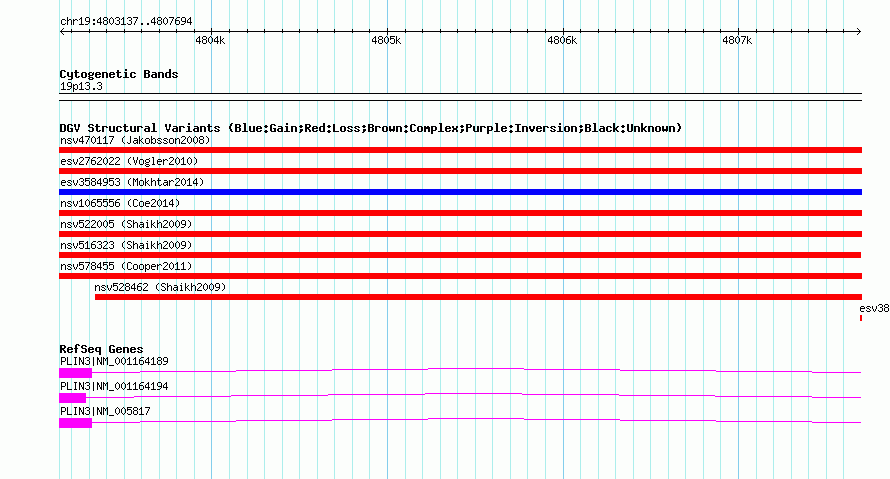890x479 pixels.
Task: Click the red loss bar under esv2762022
Action: coord(460,171)
